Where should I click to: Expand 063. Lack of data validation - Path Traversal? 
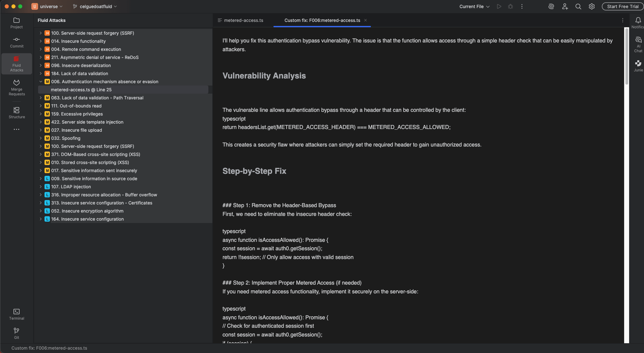tap(41, 98)
